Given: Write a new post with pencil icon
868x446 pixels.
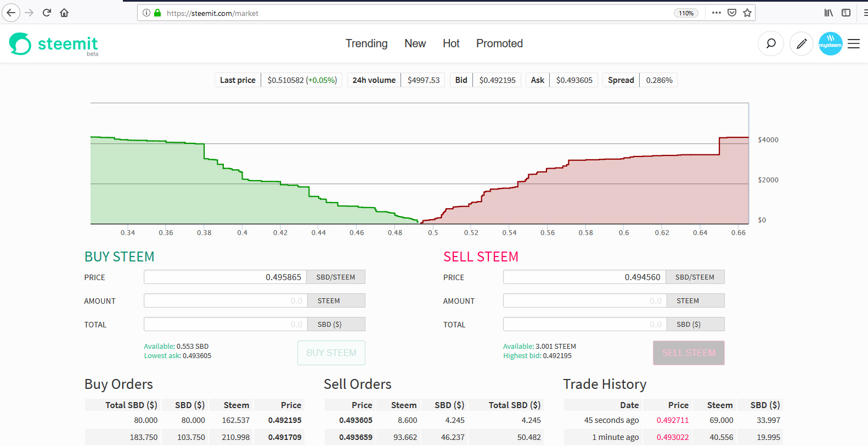Looking at the screenshot, I should [x=802, y=43].
